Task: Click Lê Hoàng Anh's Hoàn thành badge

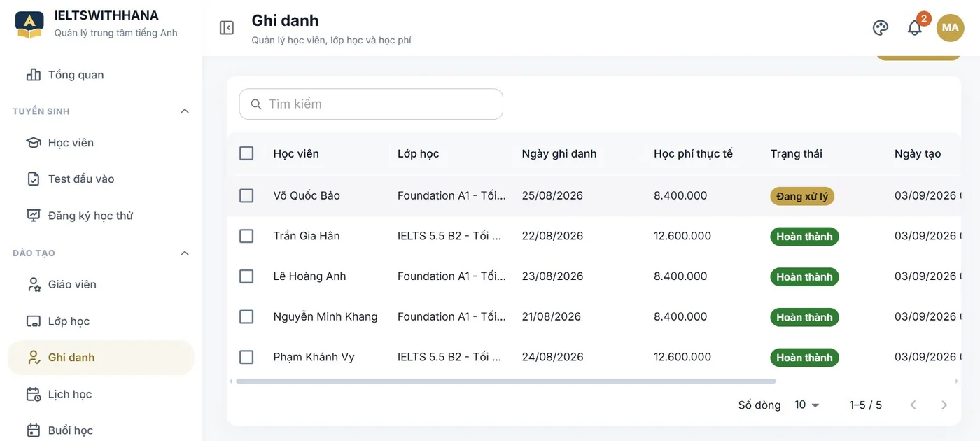Action: pyautogui.click(x=804, y=277)
